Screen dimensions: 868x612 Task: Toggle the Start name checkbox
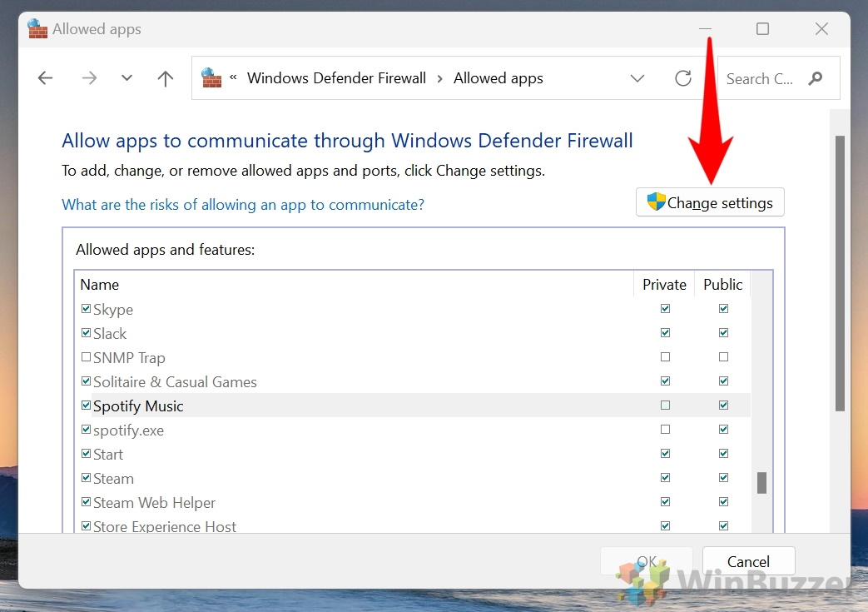[x=86, y=454]
